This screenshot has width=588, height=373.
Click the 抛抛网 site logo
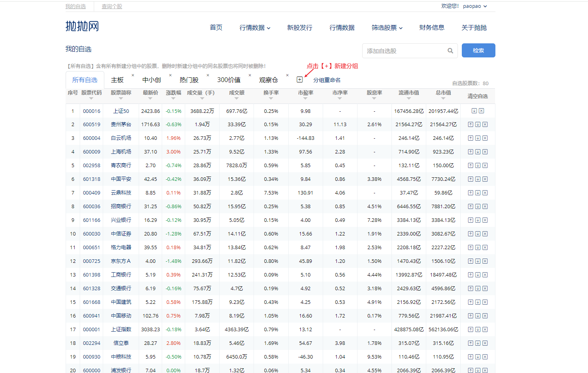(82, 26)
